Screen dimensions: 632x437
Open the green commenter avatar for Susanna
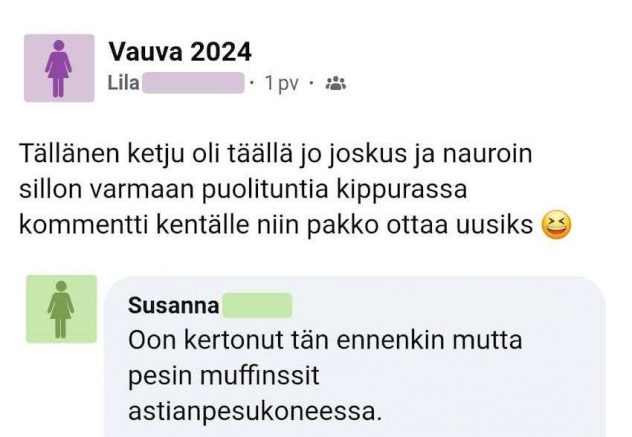pos(61,309)
